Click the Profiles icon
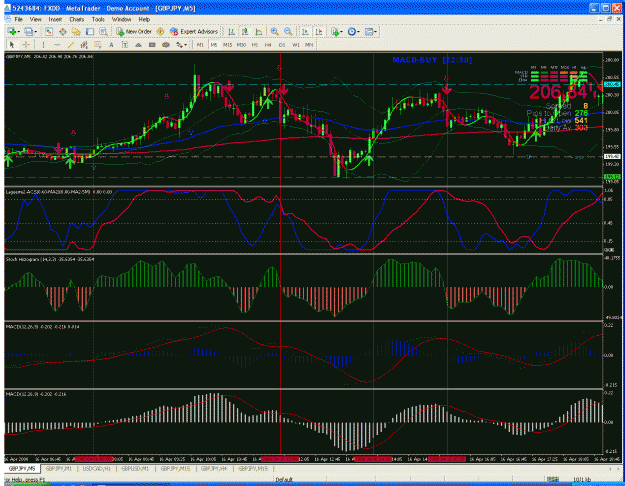 pyautogui.click(x=28, y=32)
